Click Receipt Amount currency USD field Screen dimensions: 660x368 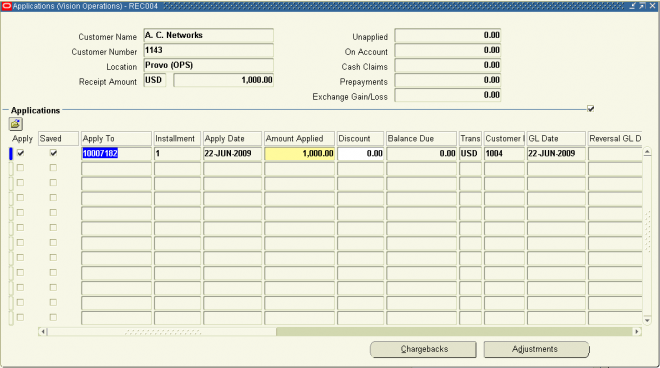click(x=154, y=80)
